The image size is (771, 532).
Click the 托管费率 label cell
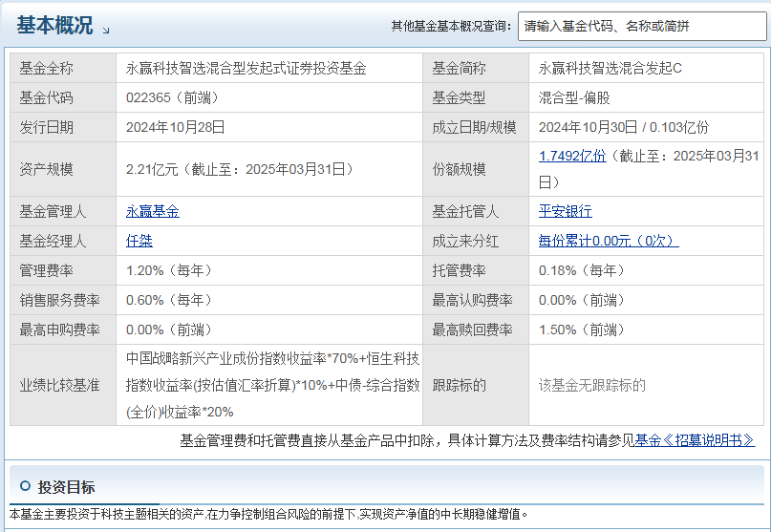click(476, 270)
